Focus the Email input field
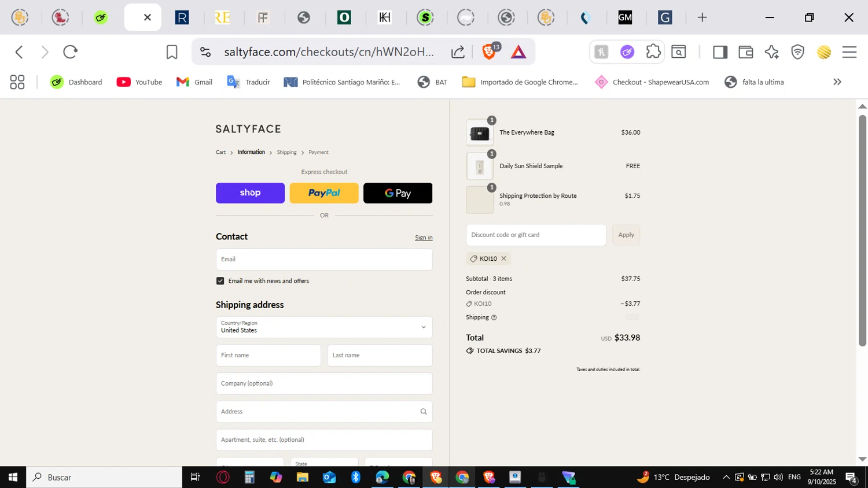 (x=324, y=260)
